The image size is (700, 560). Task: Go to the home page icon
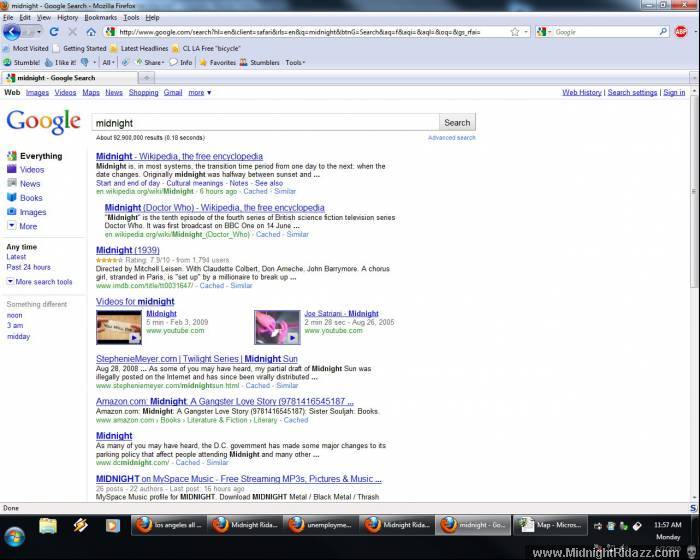[91, 32]
